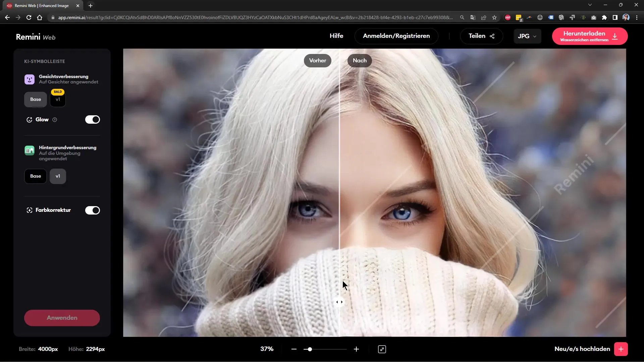Click the Farbkorrektur icon
This screenshot has width=644, height=362.
[x=29, y=210]
